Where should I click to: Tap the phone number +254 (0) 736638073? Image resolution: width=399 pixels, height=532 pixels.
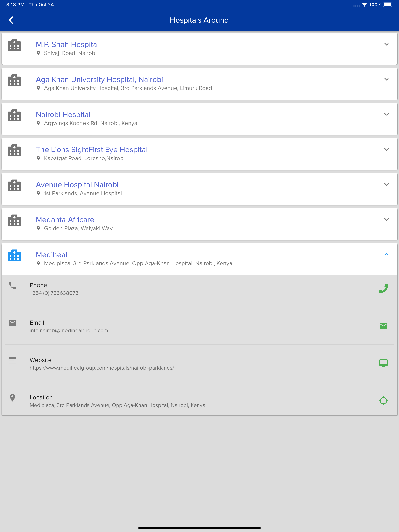[x=54, y=293]
